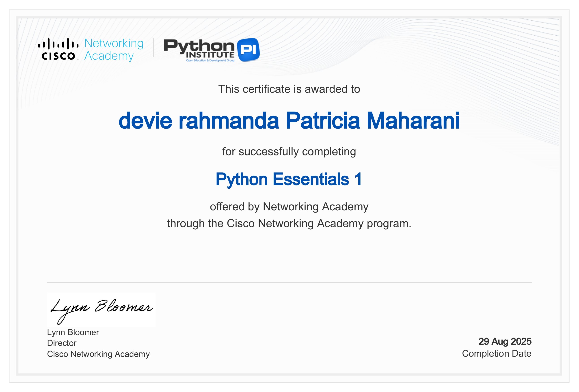Click the course title Python Essentials 1

(x=289, y=179)
